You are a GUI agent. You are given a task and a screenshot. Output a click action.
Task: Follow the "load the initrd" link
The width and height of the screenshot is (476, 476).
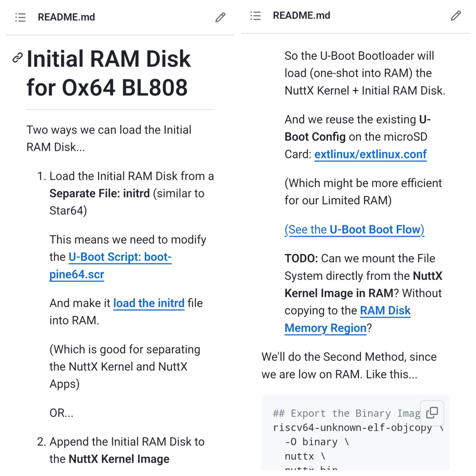(149, 303)
